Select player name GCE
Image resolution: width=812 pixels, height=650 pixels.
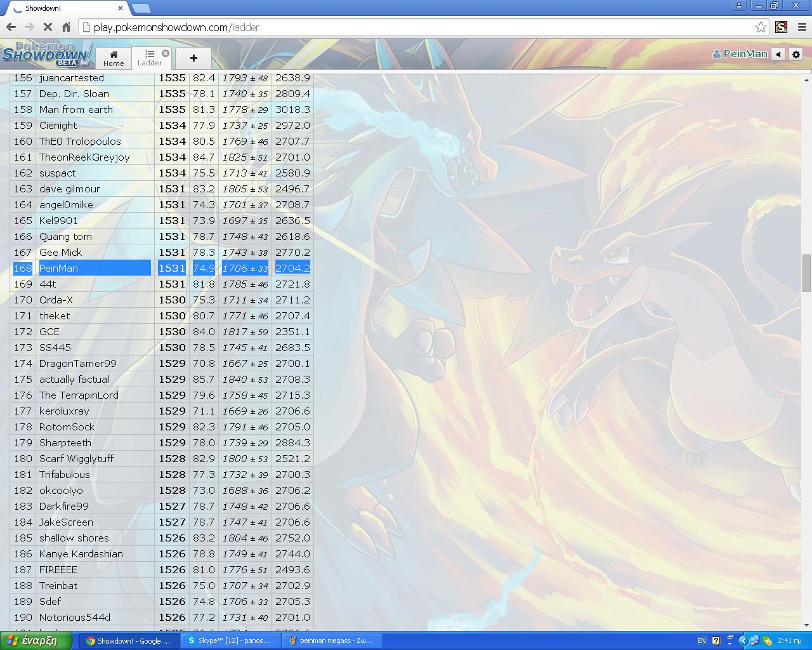click(49, 331)
